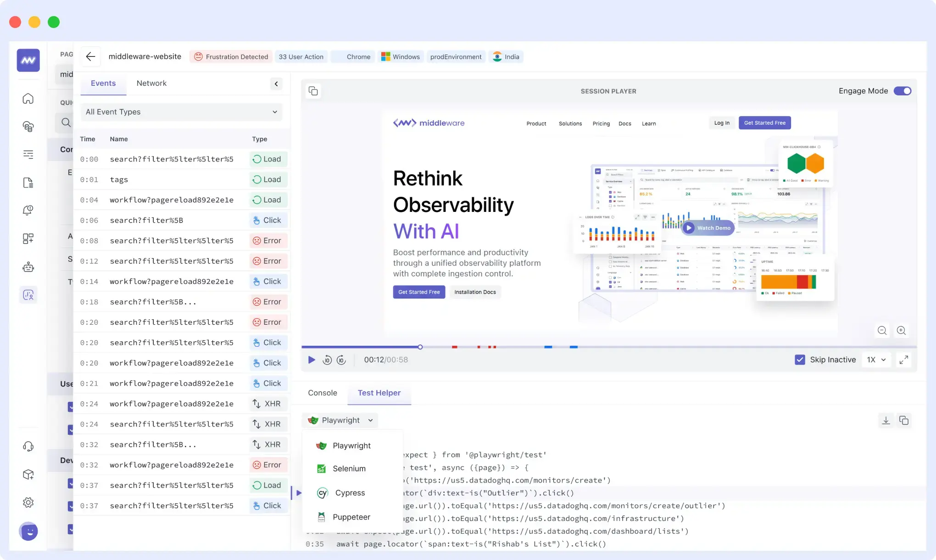Click the prodEnvironment tag
This screenshot has width=936, height=560.
click(456, 57)
